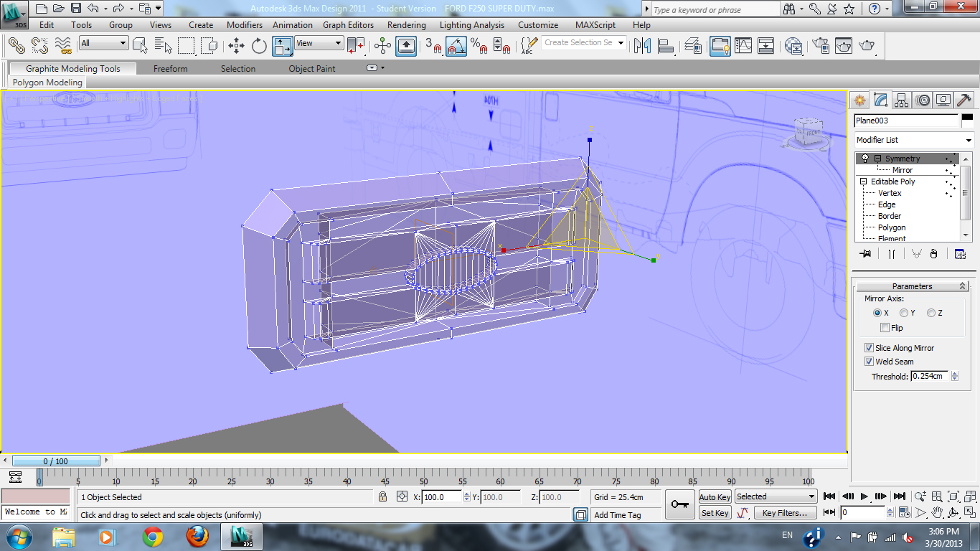Open the Utilities command panel
Screen dimensions: 980x551
pyautogui.click(x=964, y=100)
